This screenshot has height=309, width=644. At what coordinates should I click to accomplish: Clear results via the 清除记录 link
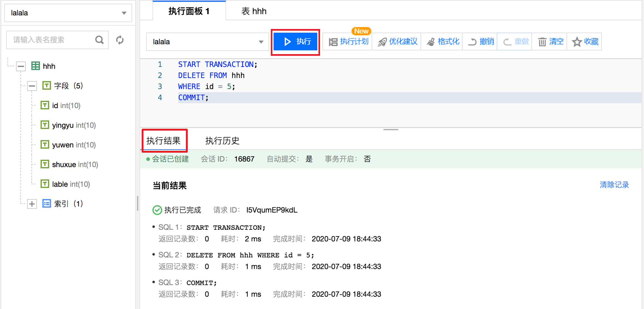click(614, 185)
